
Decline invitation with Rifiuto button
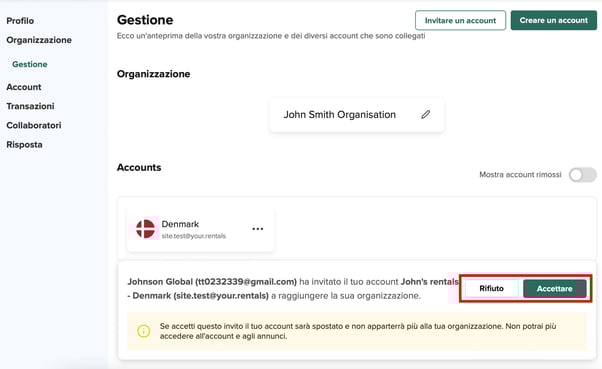pyautogui.click(x=491, y=288)
